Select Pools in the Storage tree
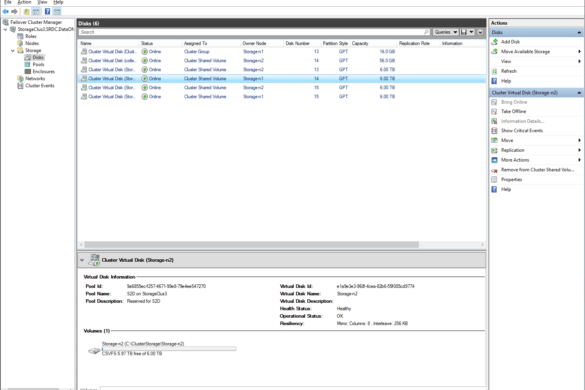 38,65
